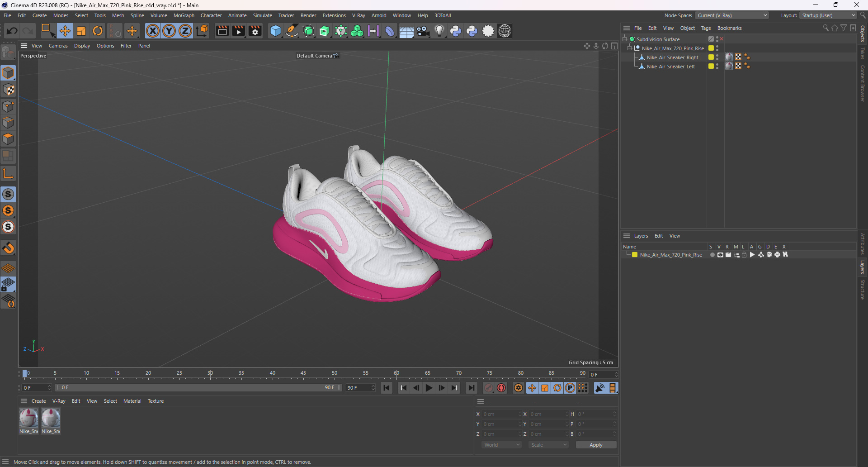The height and width of the screenshot is (467, 868).
Task: Add a Light object
Action: (x=439, y=31)
